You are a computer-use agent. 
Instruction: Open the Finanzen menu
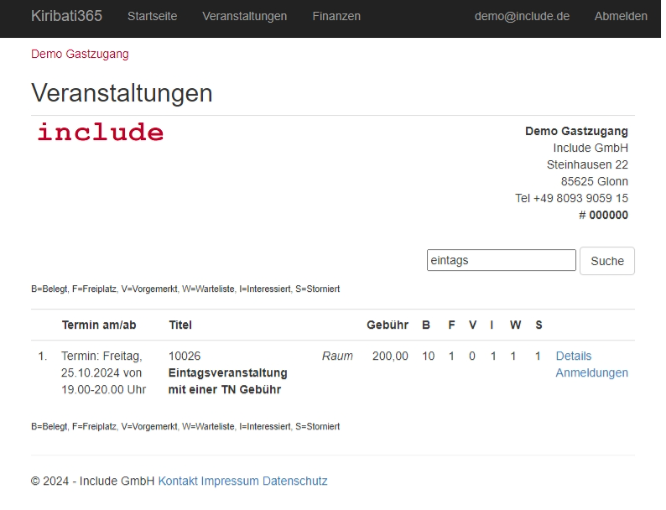[336, 16]
